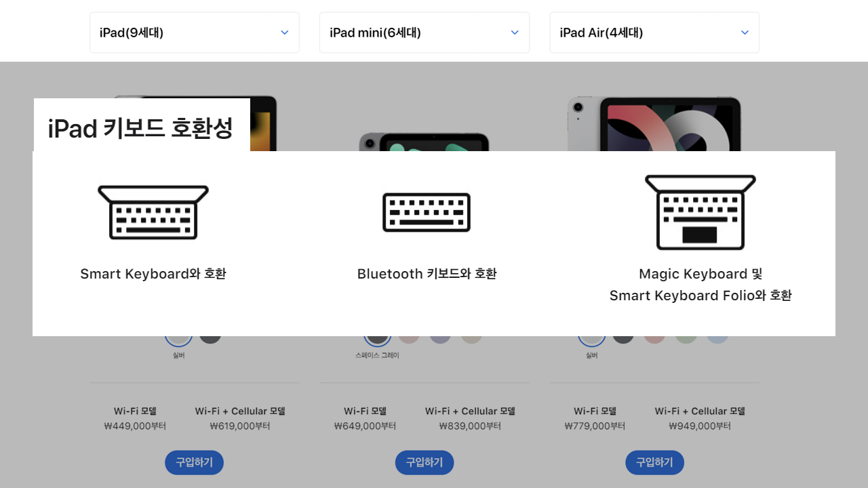The width and height of the screenshot is (868, 488).
Task: Choose the dark gray swatch for iPad 9세대
Action: [x=210, y=340]
